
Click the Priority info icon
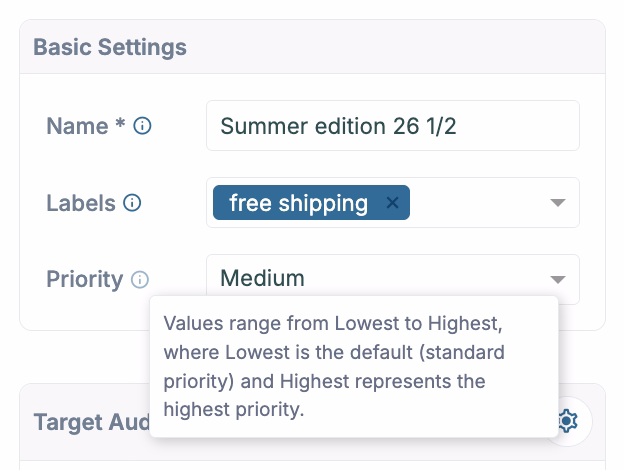[x=140, y=280]
